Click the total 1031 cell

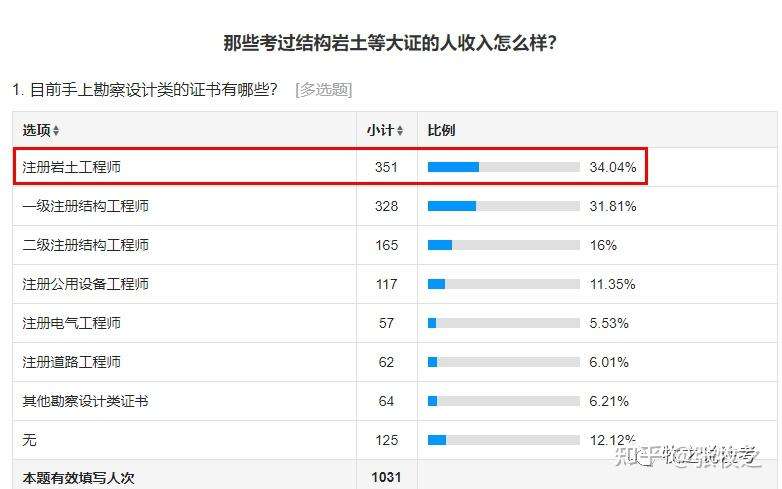pos(386,477)
